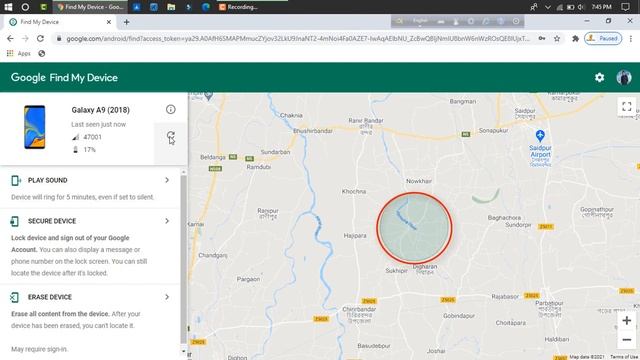Open Windows notification center
Viewport: 640px width, 360px height.
pos(625,7)
